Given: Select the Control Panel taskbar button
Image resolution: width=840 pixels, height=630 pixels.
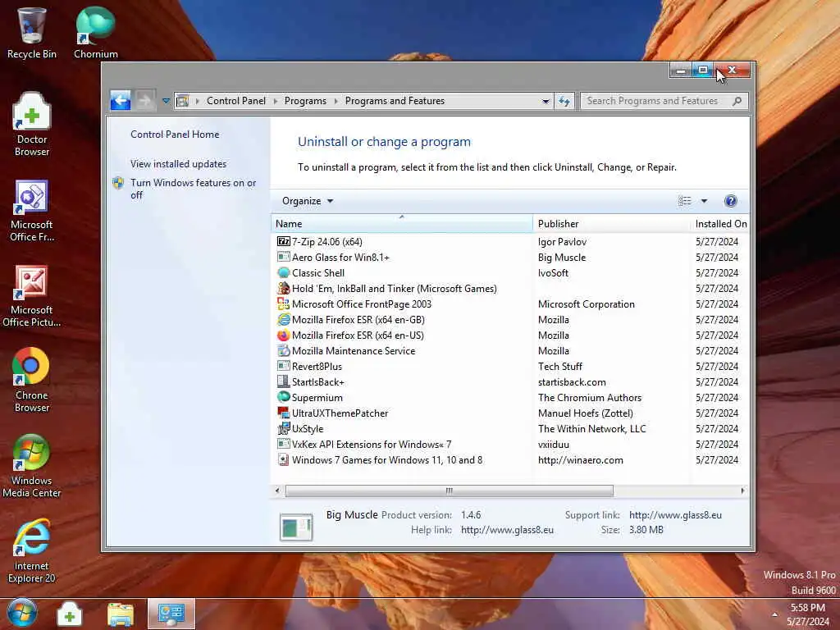Looking at the screenshot, I should tap(171, 614).
